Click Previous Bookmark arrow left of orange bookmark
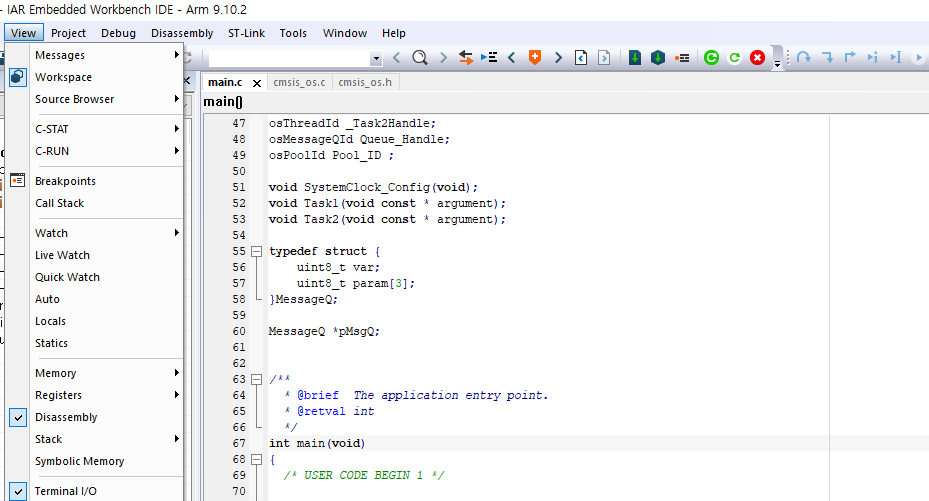The width and height of the screenshot is (929, 501). [512, 57]
